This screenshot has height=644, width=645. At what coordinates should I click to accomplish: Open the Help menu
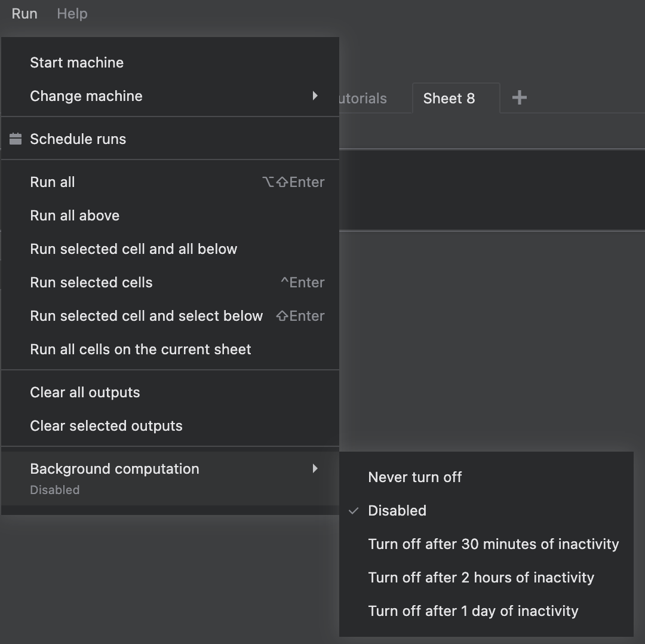coord(72,13)
